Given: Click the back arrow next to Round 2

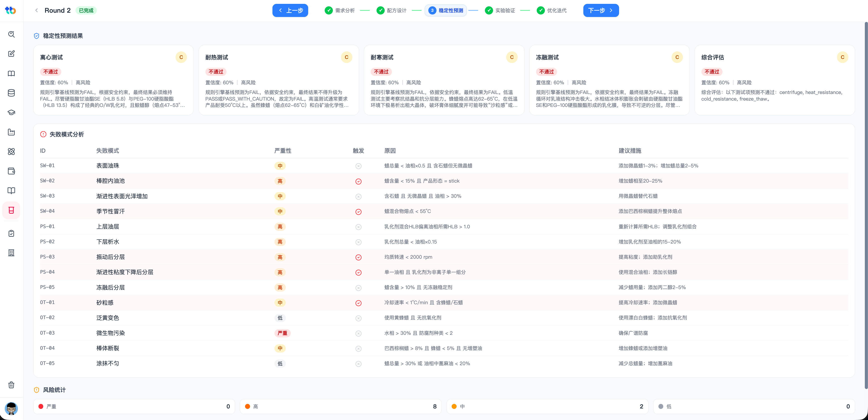Looking at the screenshot, I should coord(36,10).
